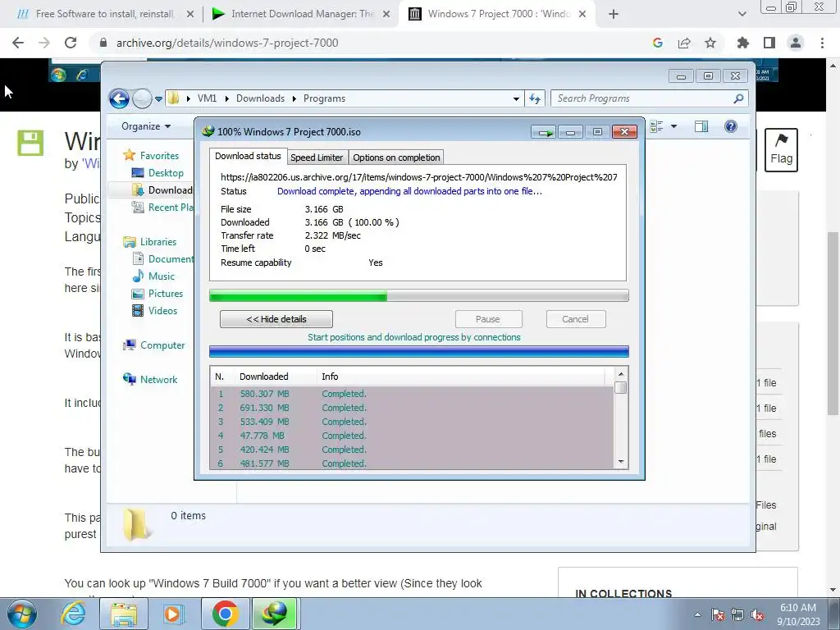840x630 pixels.
Task: Toggle the preview pane icon in Explorer
Action: point(701,126)
